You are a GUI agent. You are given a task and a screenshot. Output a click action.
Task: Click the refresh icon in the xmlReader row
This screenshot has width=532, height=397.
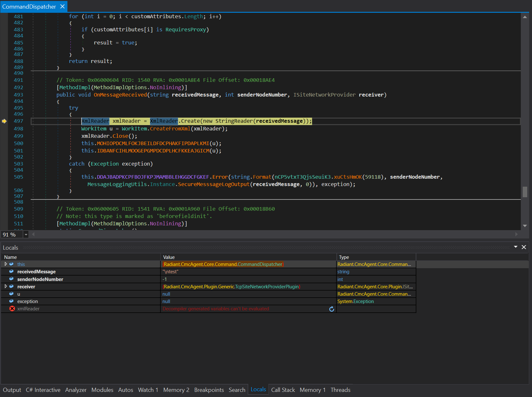tap(331, 309)
